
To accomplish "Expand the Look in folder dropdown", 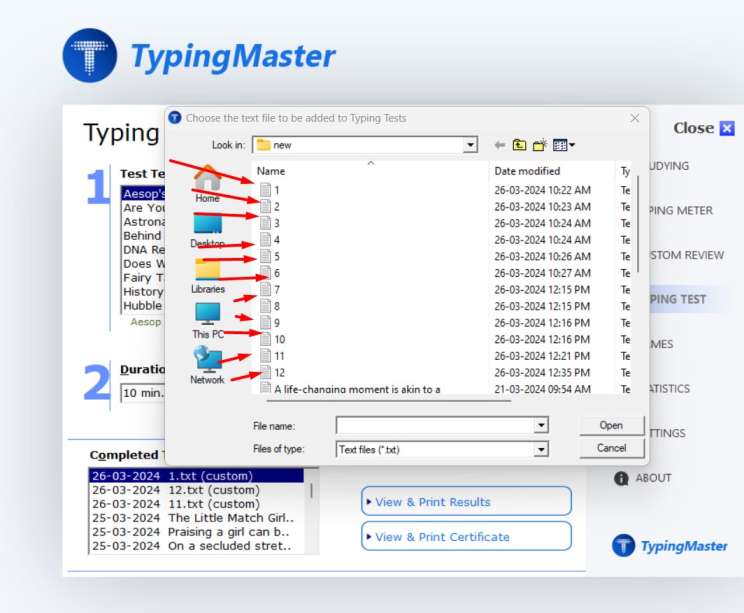I will [x=470, y=145].
